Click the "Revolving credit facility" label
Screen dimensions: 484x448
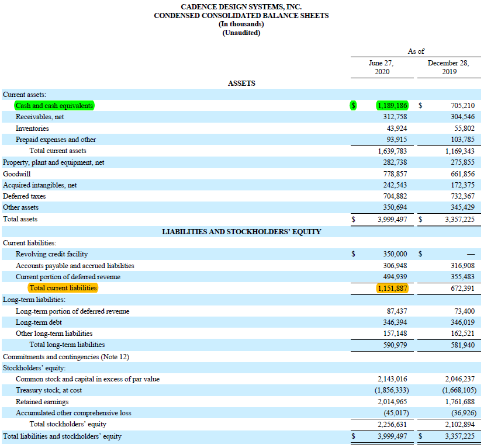51,254
